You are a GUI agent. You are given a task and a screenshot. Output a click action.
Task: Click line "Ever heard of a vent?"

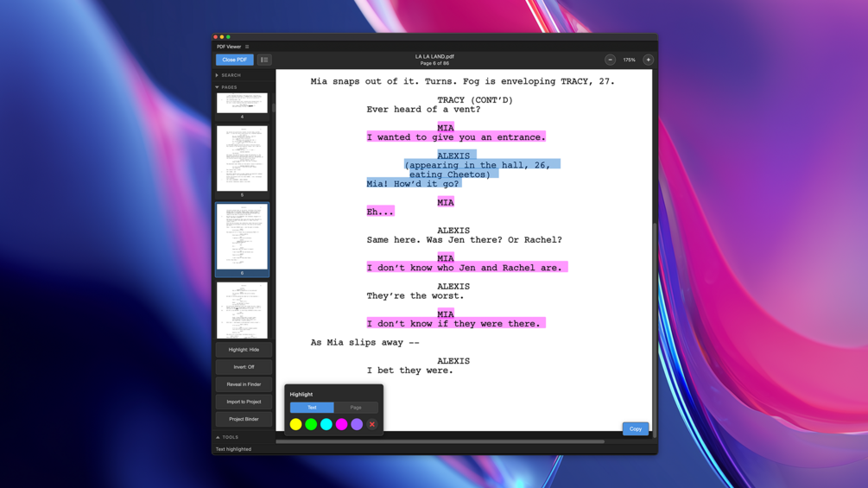(423, 110)
